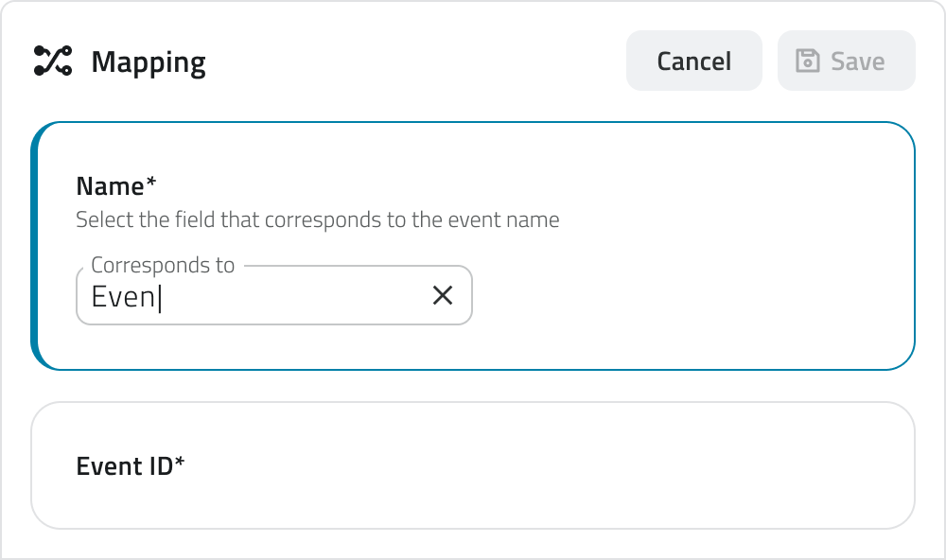Click empty area right of Corresponds to field
The width and height of the screenshot is (946, 560).
click(691, 296)
